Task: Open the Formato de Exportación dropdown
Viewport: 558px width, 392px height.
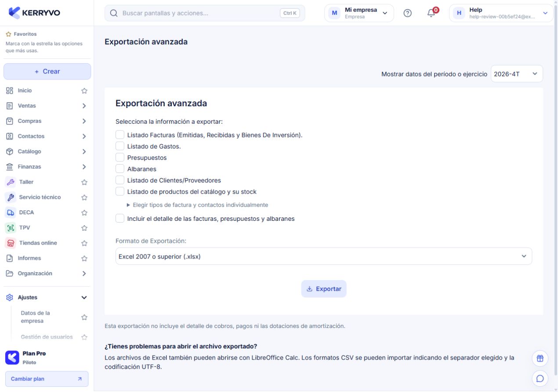Action: [x=324, y=256]
